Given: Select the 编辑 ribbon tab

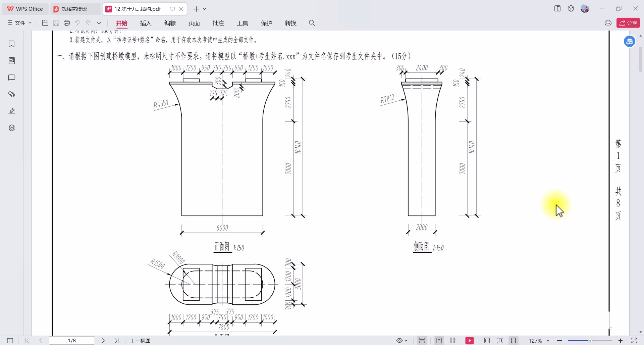Looking at the screenshot, I should [170, 23].
